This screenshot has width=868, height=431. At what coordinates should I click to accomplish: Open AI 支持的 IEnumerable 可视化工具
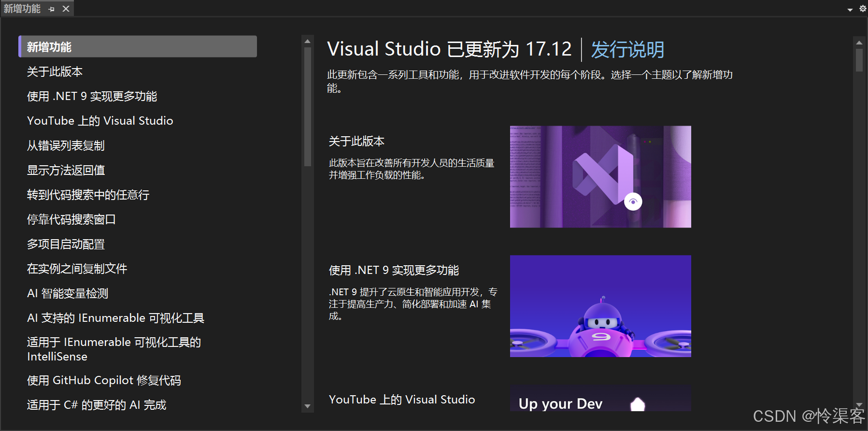(x=115, y=318)
